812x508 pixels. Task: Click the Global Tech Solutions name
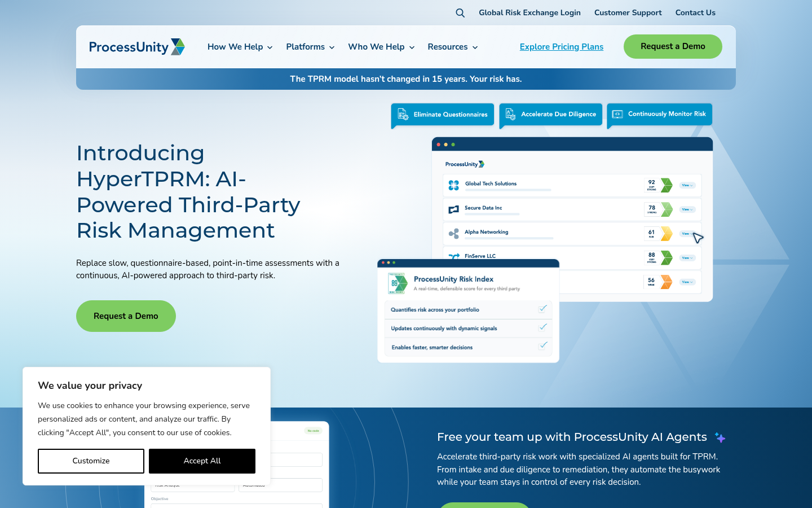tap(491, 183)
